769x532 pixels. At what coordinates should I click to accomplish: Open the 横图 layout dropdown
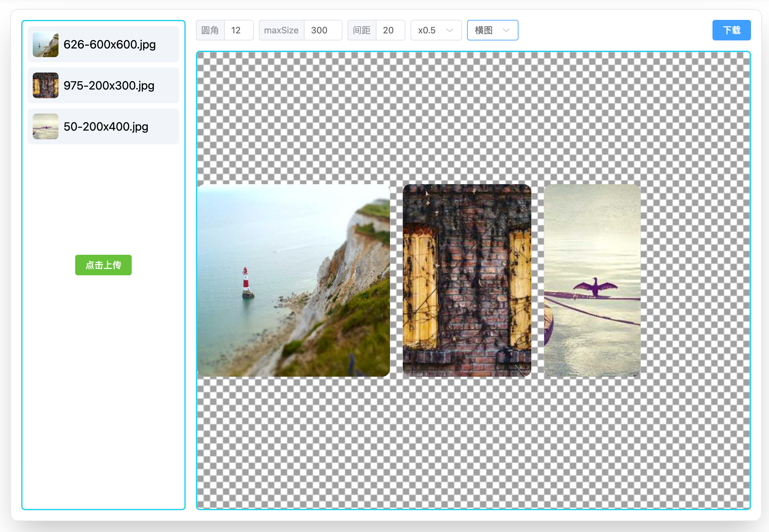[x=492, y=30]
